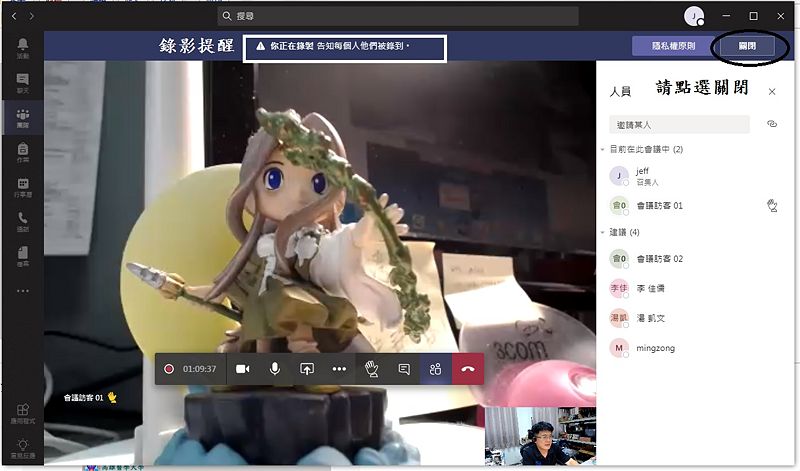Screen dimensions: 800x471
Task: Open Files in the sidebar
Action: 23,256
